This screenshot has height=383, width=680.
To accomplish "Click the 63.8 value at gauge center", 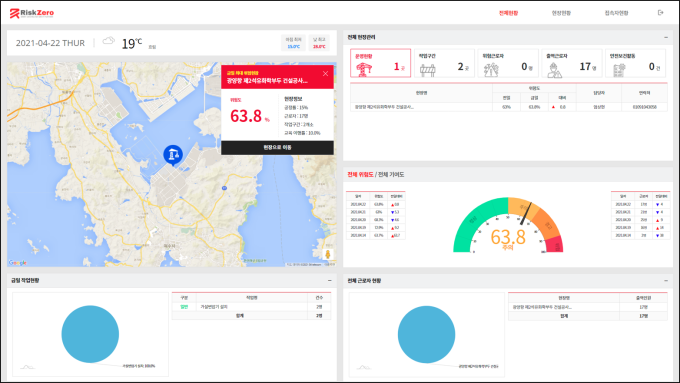I will [x=508, y=237].
